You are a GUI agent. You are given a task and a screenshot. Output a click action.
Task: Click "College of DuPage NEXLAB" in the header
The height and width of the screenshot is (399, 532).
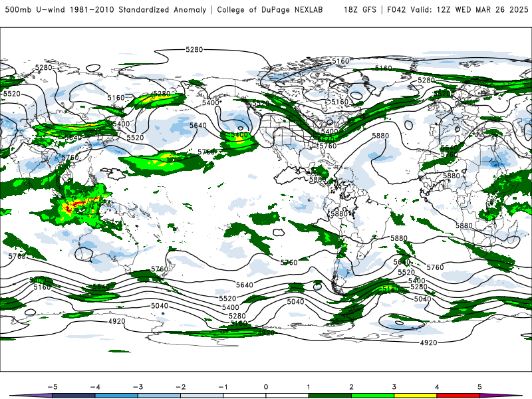click(270, 9)
